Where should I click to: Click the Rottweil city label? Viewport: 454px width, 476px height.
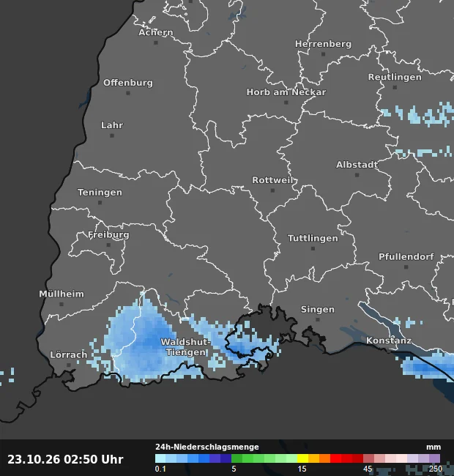tap(272, 180)
